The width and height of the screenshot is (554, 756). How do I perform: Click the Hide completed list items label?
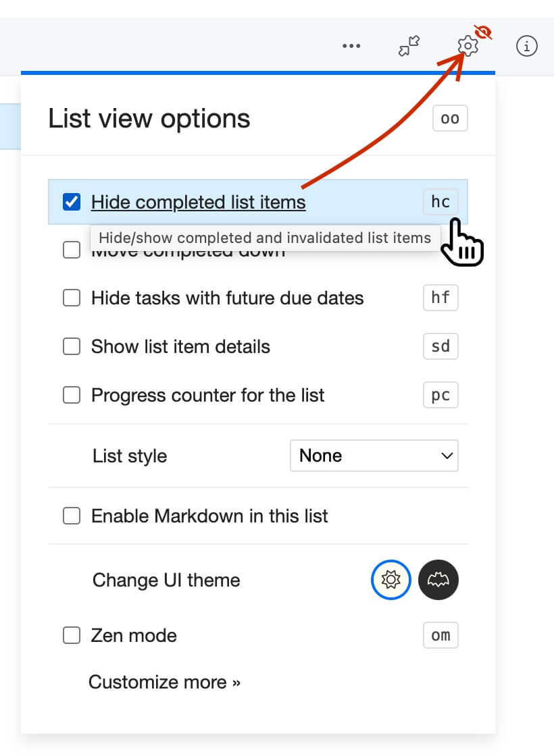(198, 202)
